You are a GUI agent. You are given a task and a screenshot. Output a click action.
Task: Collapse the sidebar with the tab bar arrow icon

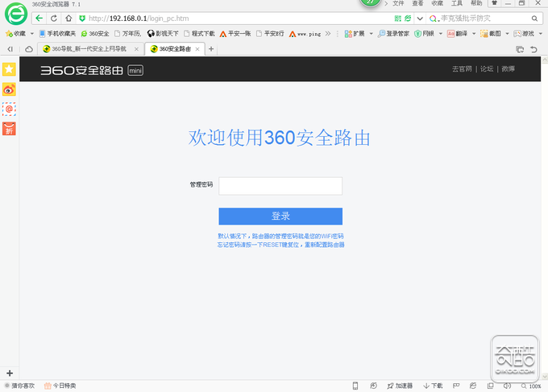10,49
